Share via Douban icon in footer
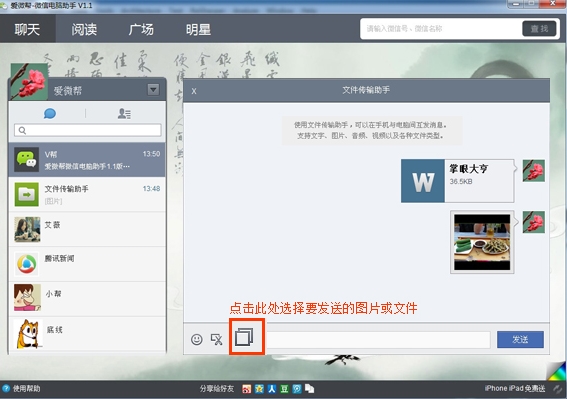 [285, 389]
